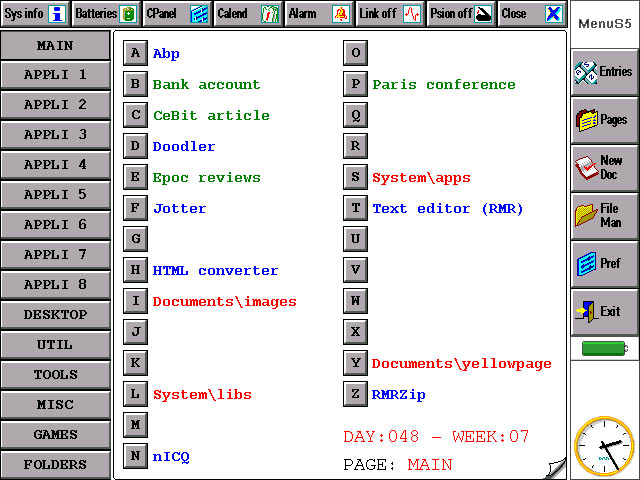Turn Psion off from toolbar
The height and width of the screenshot is (480, 640).
coord(461,14)
